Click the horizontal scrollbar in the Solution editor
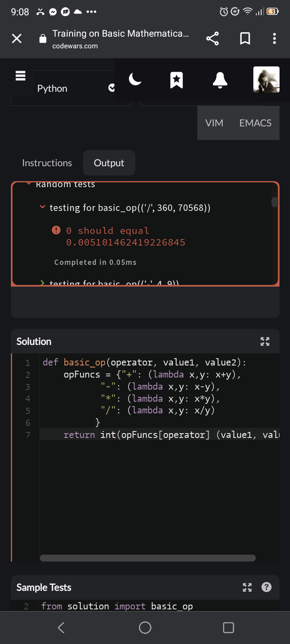Image resolution: width=290 pixels, height=644 pixels. pos(147,558)
